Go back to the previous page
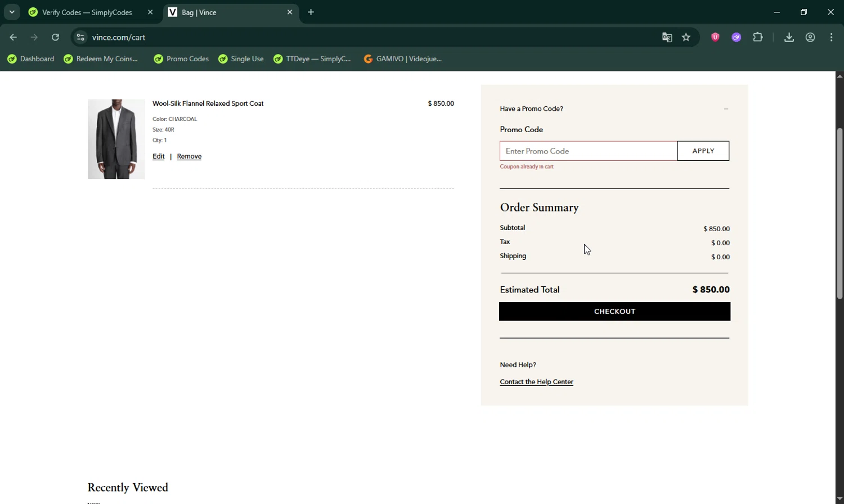This screenshot has width=844, height=504. coord(14,38)
